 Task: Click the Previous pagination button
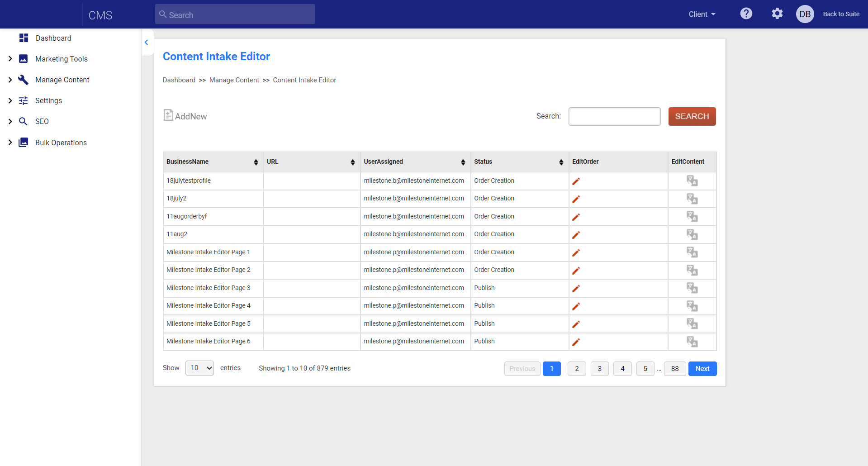click(x=522, y=369)
